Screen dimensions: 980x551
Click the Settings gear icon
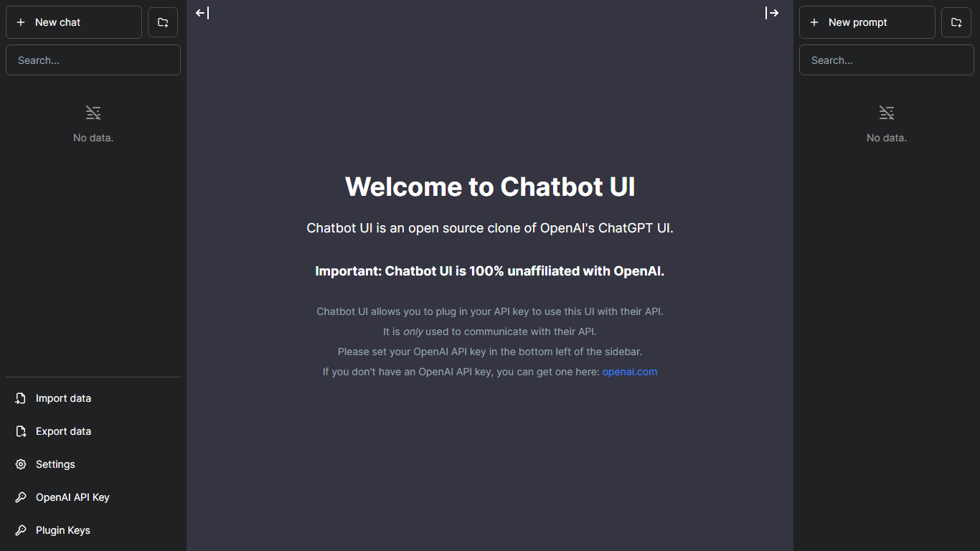click(21, 464)
